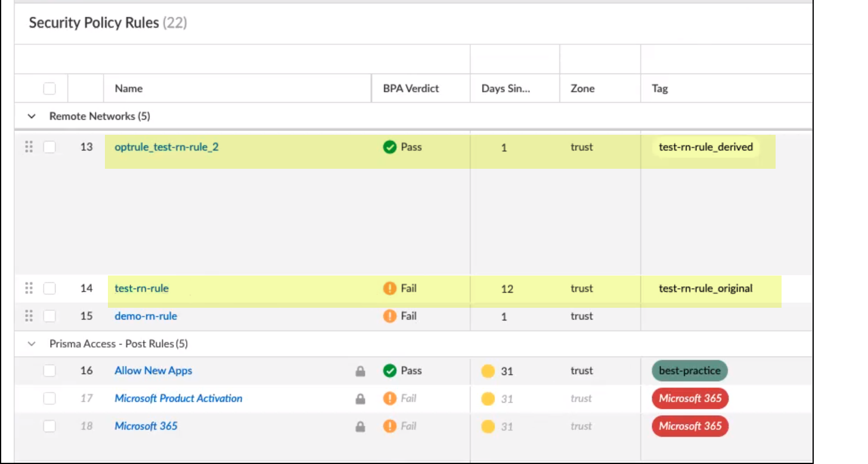Image resolution: width=868 pixels, height=464 pixels.
Task: Sort by the Name column header
Action: pos(129,88)
